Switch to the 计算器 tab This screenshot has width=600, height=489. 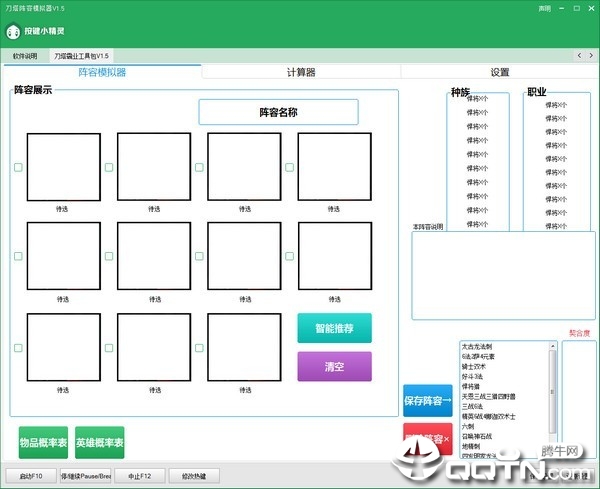301,72
